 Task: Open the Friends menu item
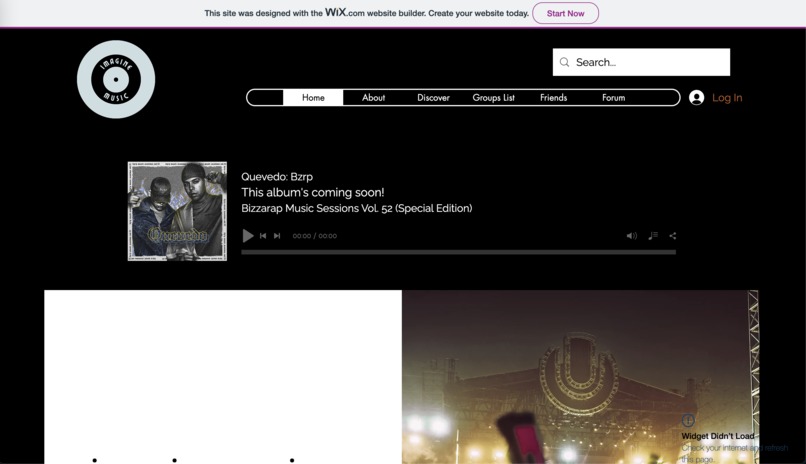(554, 98)
